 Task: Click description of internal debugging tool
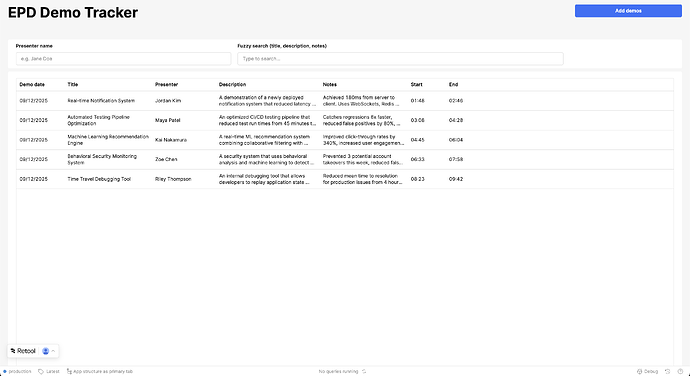(x=264, y=179)
